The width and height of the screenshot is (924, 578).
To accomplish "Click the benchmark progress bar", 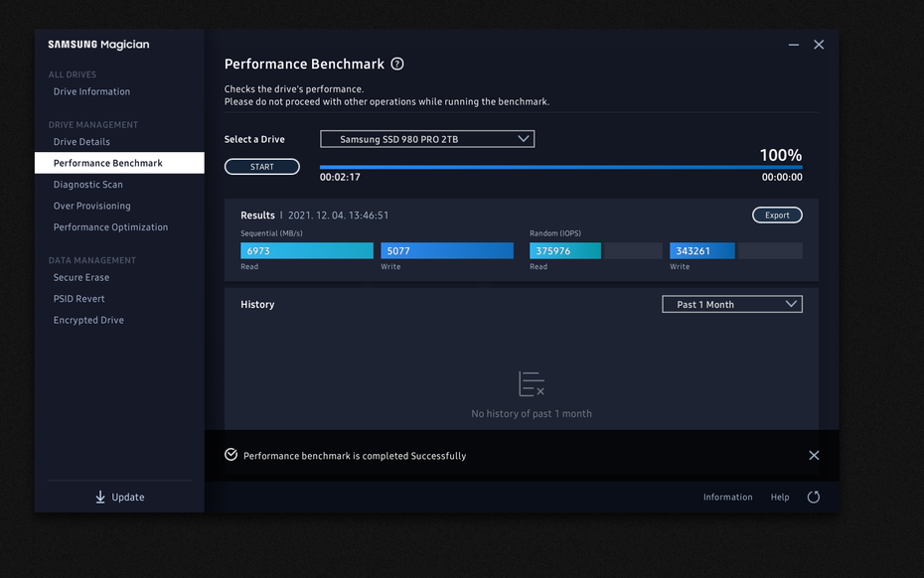I will [x=560, y=167].
